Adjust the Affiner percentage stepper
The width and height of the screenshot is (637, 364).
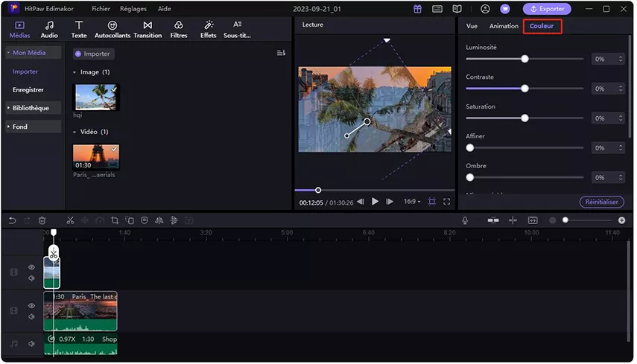click(x=621, y=148)
